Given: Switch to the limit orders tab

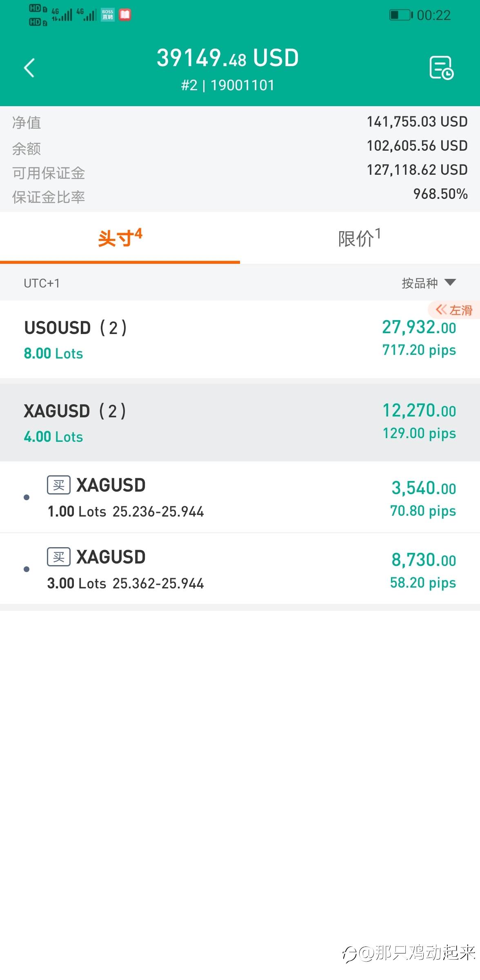Looking at the screenshot, I should 359,238.
